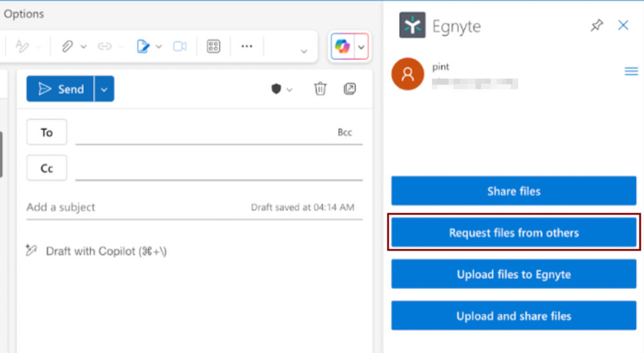Click the Send button
Viewport: 644px width, 353px height.
[61, 89]
